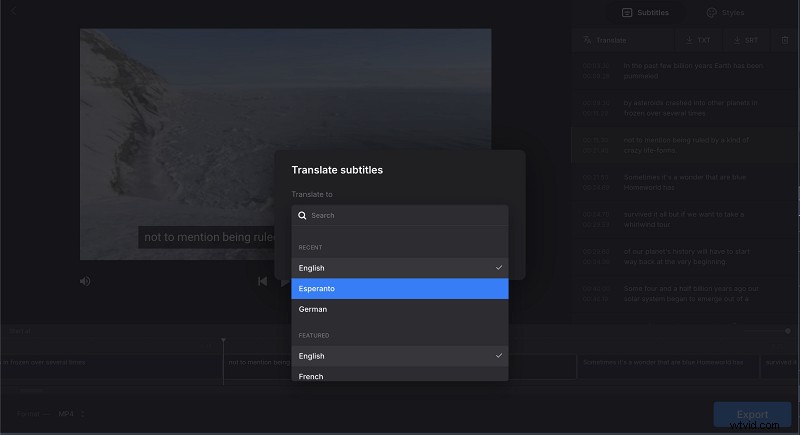Click the Export button

[x=752, y=414]
